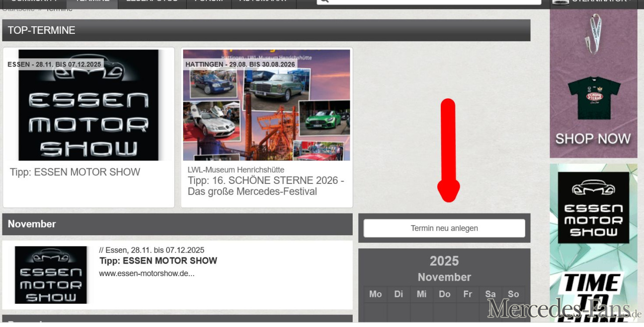Image resolution: width=644 pixels, height=327 pixels.
Task: Collapse the TOP-TERMINE section
Action: point(40,30)
